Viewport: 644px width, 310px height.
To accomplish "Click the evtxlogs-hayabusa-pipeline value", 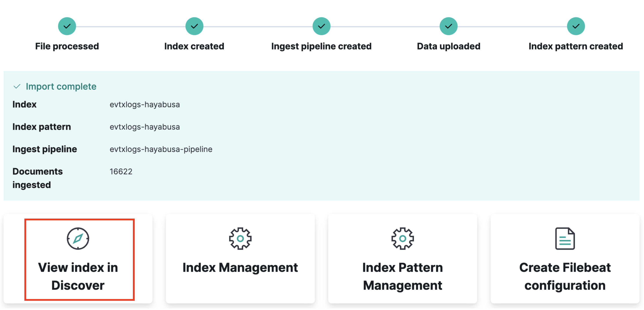I will click(x=161, y=149).
